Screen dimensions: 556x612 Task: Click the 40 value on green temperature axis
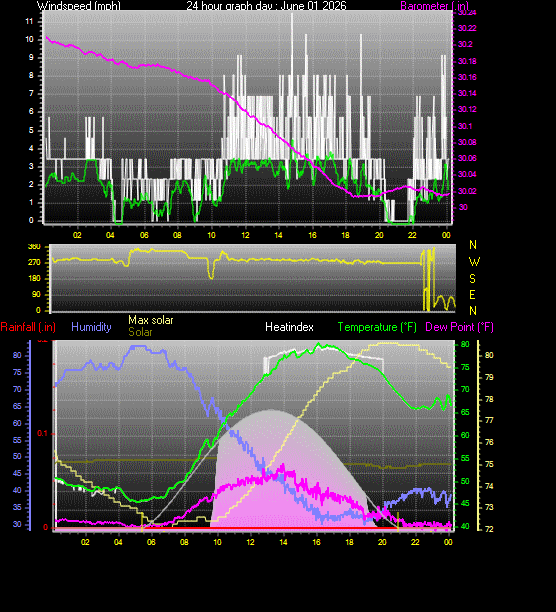click(465, 527)
